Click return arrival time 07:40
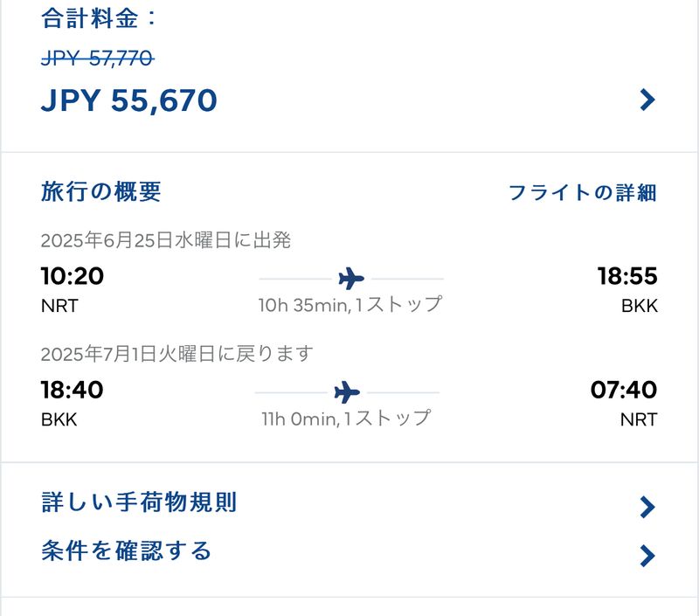Image resolution: width=699 pixels, height=616 pixels. 623,390
